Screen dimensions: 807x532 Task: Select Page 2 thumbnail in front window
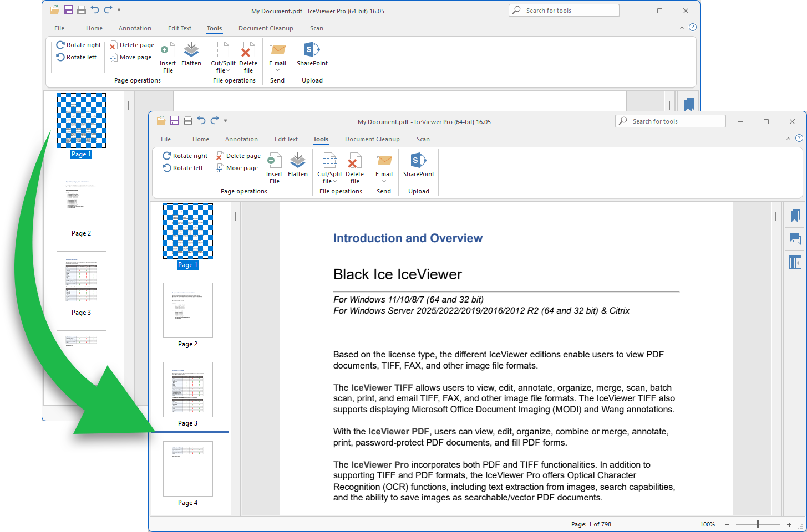(188, 310)
